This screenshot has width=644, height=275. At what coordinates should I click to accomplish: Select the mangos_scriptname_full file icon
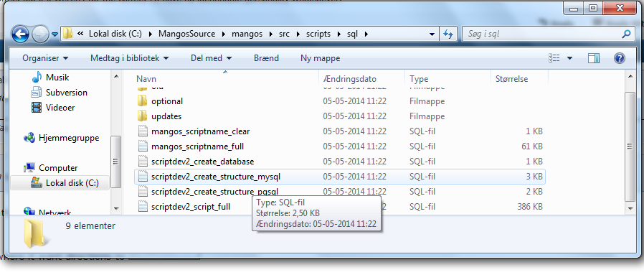point(142,146)
